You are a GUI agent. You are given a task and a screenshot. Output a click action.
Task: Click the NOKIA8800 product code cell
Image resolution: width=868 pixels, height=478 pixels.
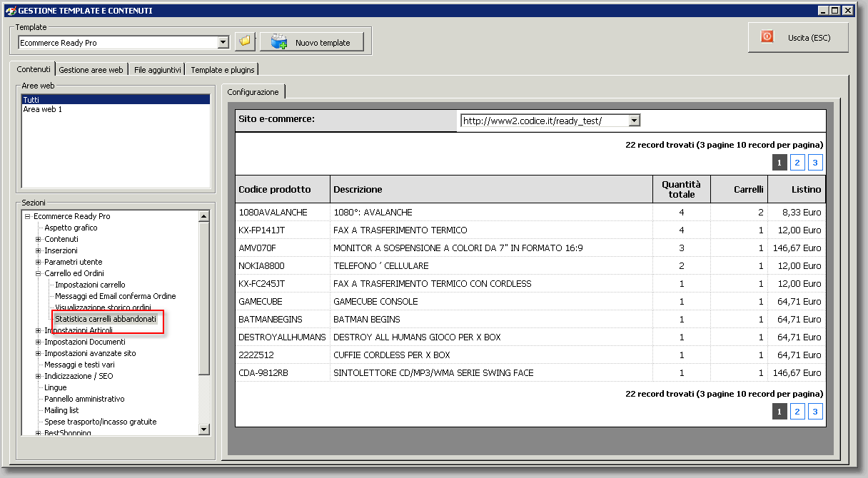283,265
